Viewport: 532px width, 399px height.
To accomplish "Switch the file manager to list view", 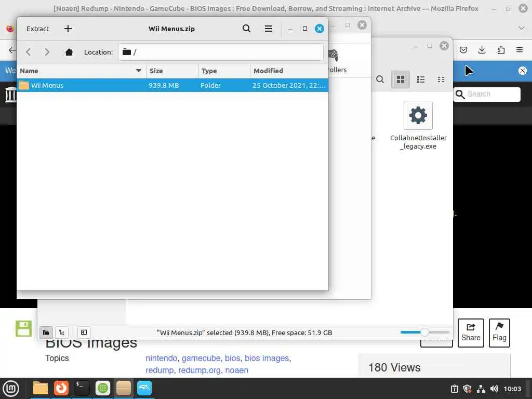I will (421, 79).
